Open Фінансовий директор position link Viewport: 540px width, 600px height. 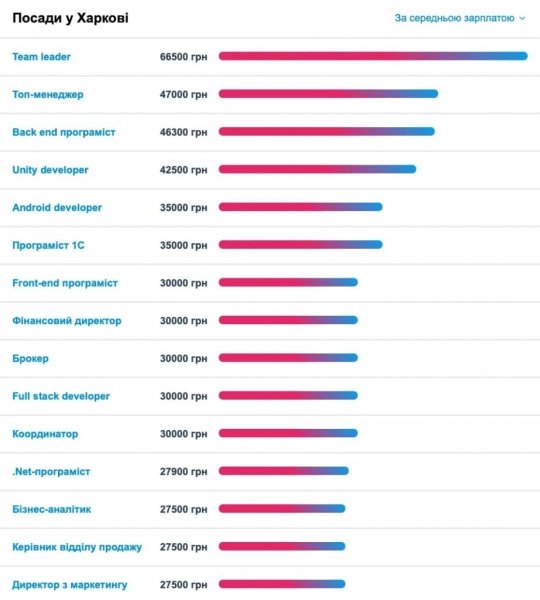point(67,321)
